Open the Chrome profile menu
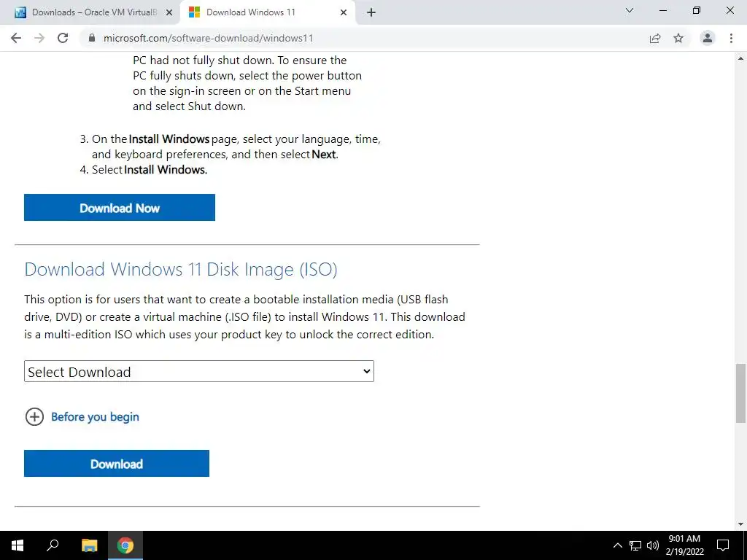747x560 pixels. (708, 38)
